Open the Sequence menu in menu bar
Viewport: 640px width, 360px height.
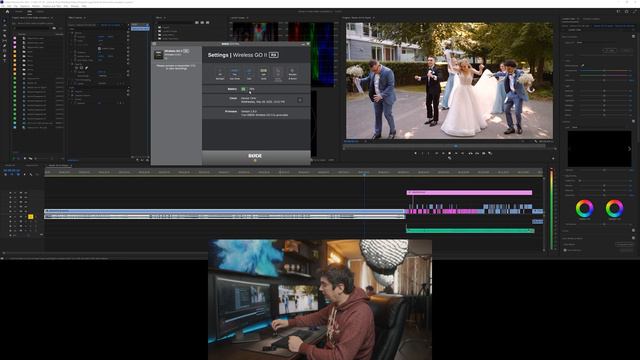click(x=25, y=6)
